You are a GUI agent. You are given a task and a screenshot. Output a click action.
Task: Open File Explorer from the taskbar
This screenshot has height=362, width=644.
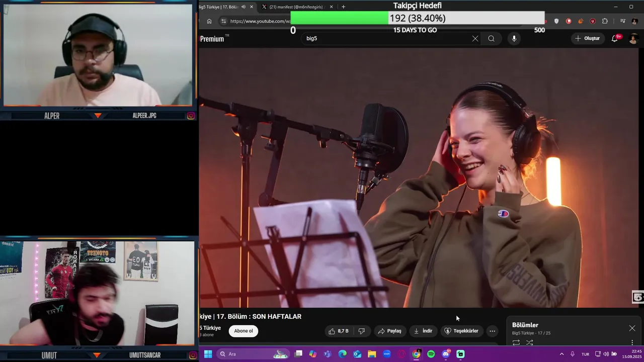(372, 354)
